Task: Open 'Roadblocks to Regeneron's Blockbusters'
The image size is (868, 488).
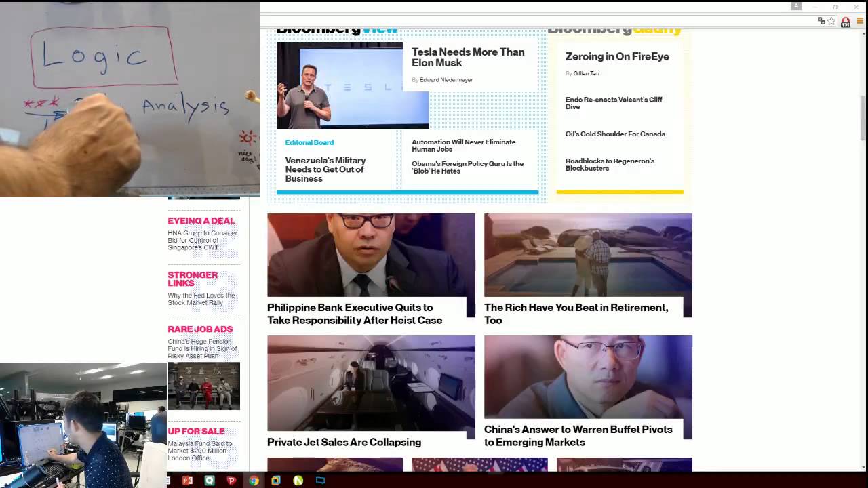Action: (610, 165)
